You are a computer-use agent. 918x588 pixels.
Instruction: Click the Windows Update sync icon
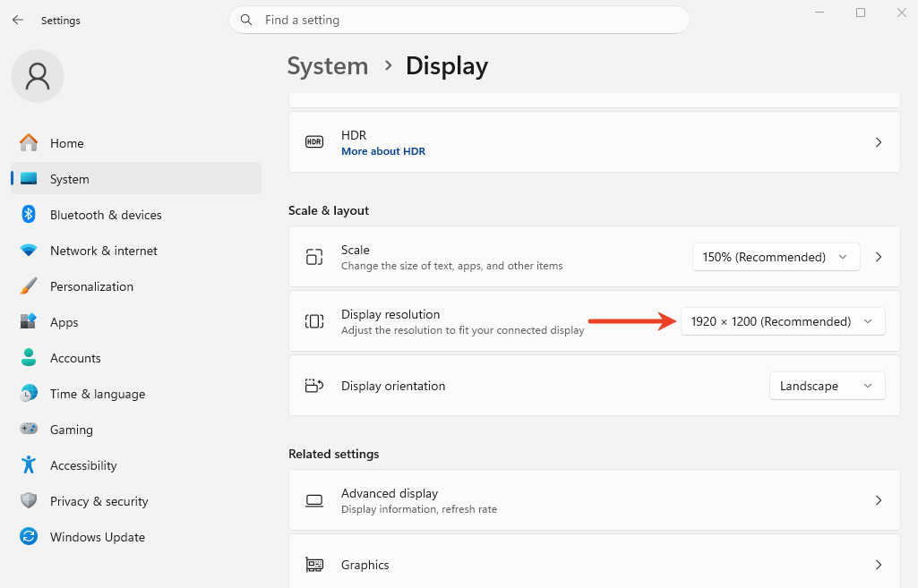click(29, 536)
